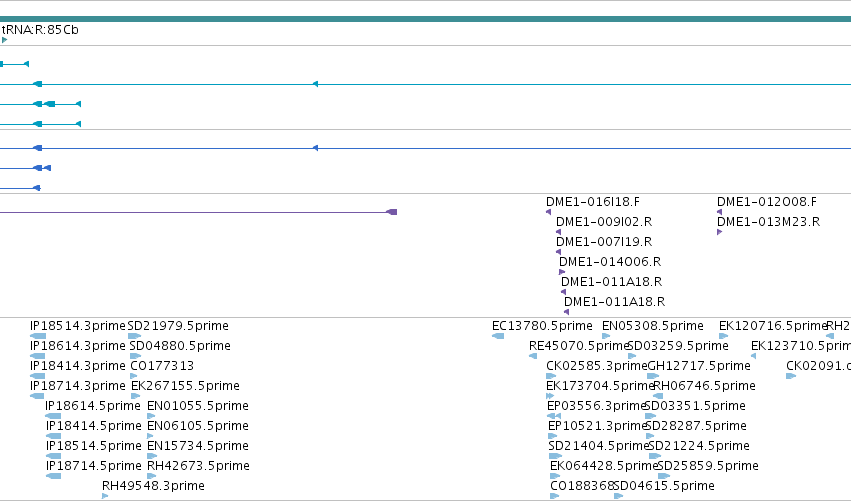Select the EN01055.5prime label

pos(198,406)
